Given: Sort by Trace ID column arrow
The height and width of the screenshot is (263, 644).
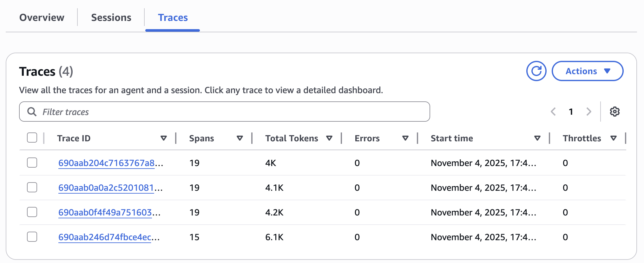Looking at the screenshot, I should [x=164, y=138].
